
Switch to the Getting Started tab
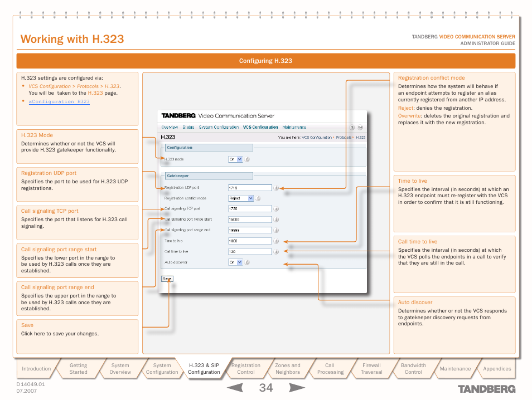tap(79, 369)
